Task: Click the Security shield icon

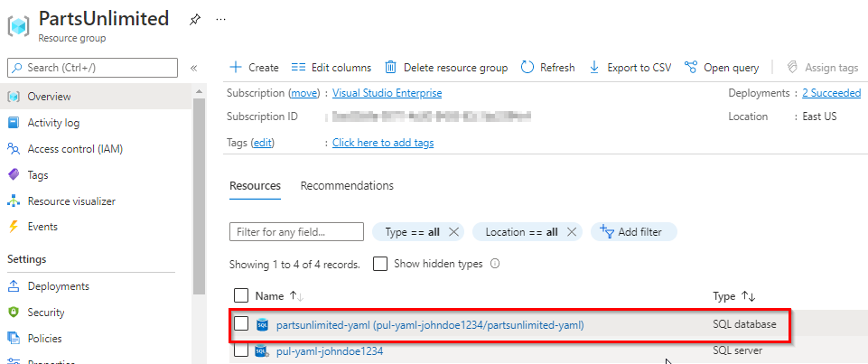Action: click(14, 313)
